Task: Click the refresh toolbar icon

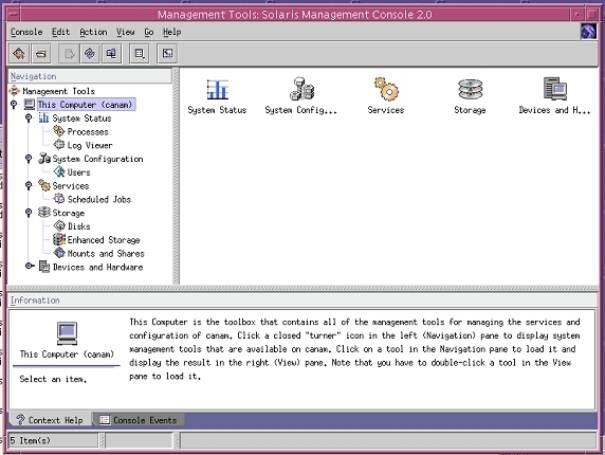Action: coord(90,53)
